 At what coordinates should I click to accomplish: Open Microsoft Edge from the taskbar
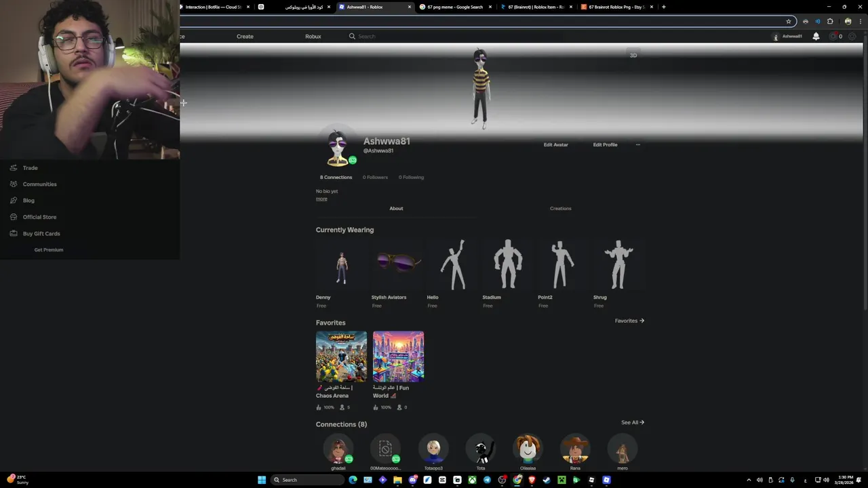click(353, 480)
